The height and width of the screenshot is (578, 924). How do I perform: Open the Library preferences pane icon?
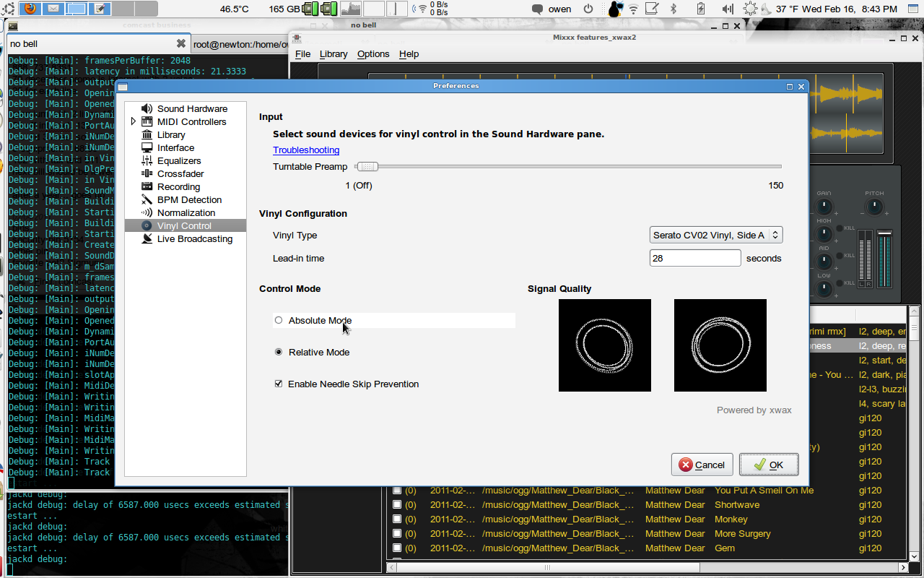147,134
